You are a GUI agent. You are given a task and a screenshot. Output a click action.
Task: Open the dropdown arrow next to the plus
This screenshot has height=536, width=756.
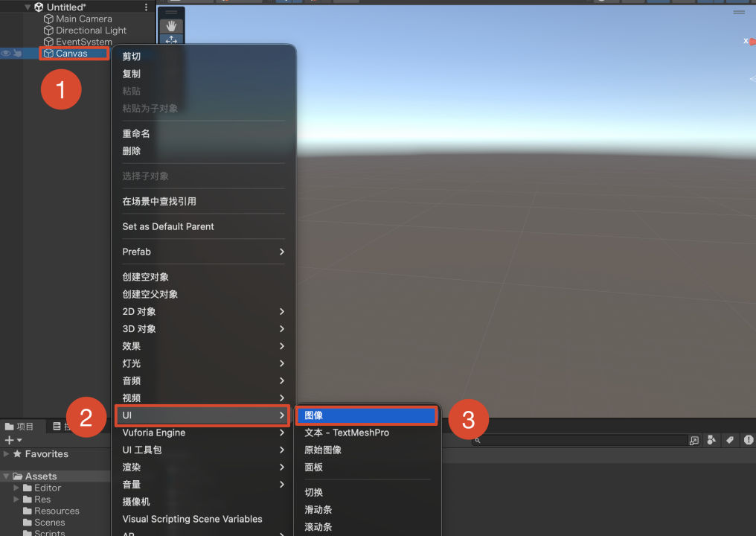(x=19, y=440)
